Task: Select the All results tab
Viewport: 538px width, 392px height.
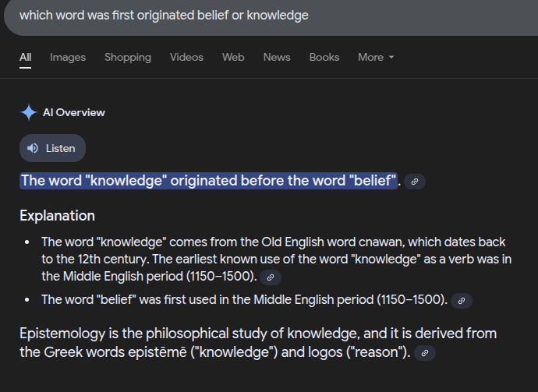Action: pos(26,57)
